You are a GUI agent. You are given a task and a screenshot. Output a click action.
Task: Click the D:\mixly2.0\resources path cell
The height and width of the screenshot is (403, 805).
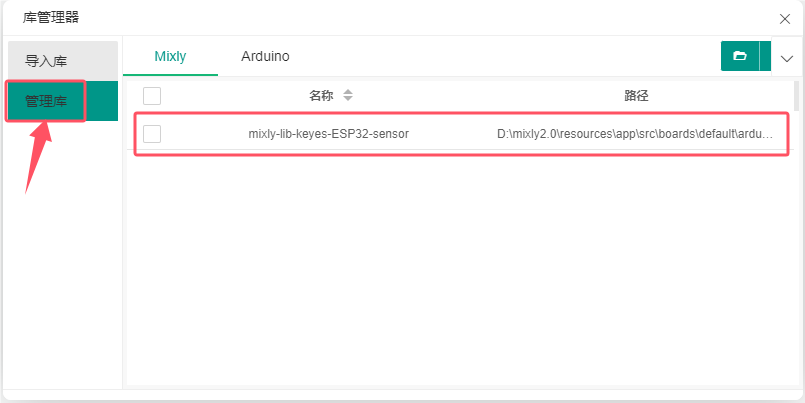(635, 134)
